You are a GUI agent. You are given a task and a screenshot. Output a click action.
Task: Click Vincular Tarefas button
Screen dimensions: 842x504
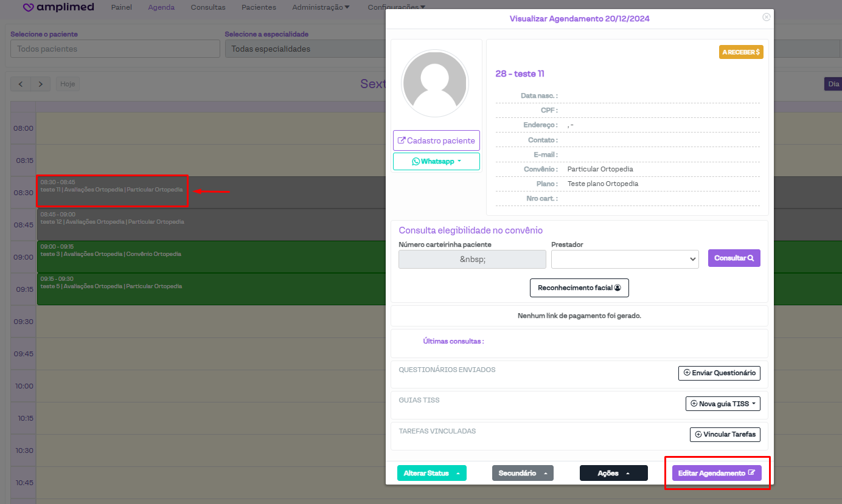pos(725,434)
